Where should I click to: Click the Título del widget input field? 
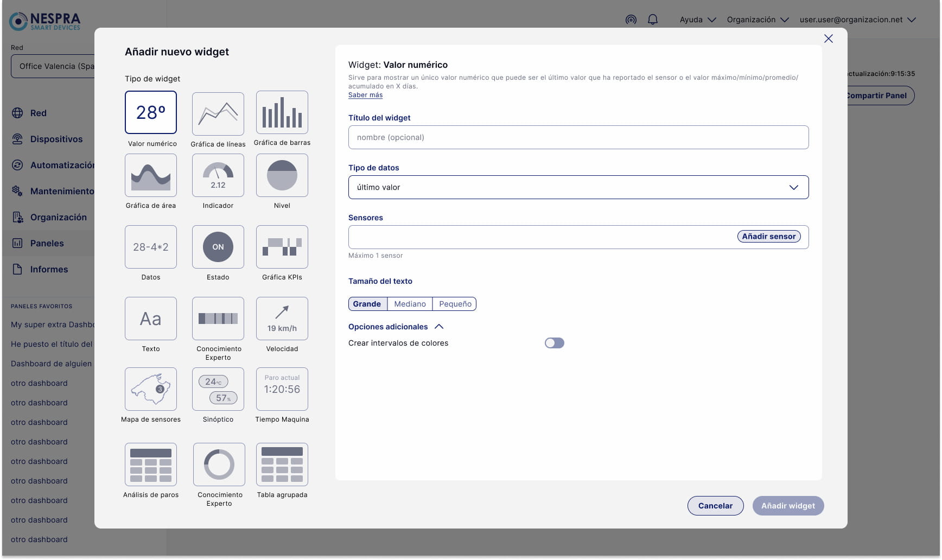point(578,137)
